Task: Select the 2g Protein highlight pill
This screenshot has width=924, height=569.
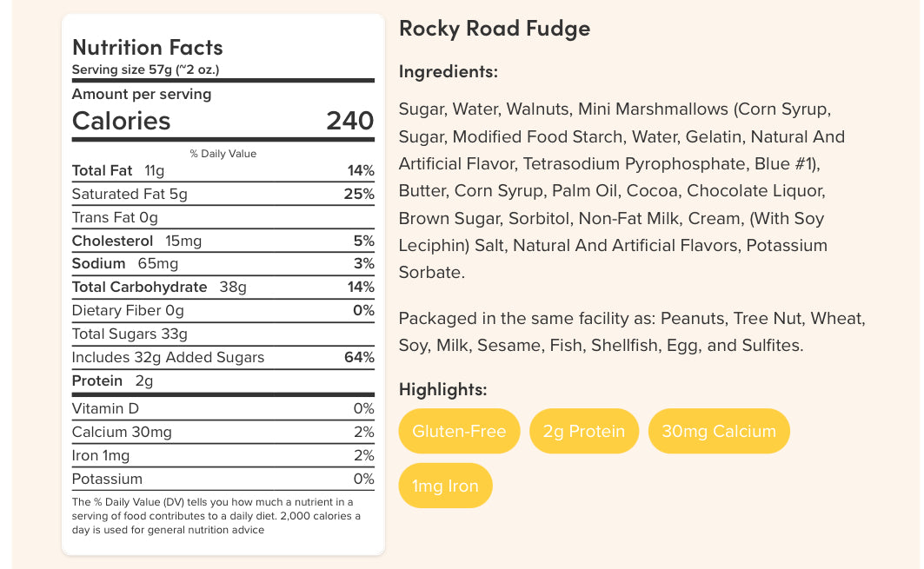Action: click(583, 431)
